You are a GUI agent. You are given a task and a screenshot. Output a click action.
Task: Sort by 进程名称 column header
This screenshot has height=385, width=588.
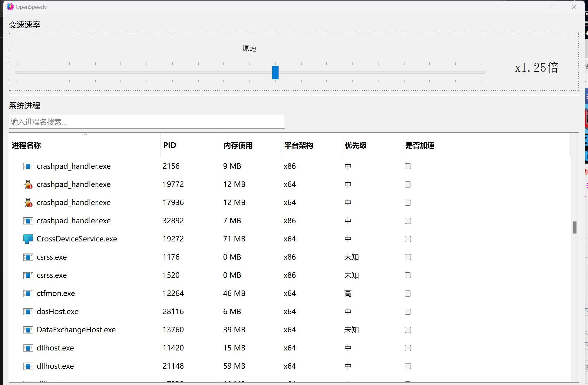pyautogui.click(x=26, y=145)
